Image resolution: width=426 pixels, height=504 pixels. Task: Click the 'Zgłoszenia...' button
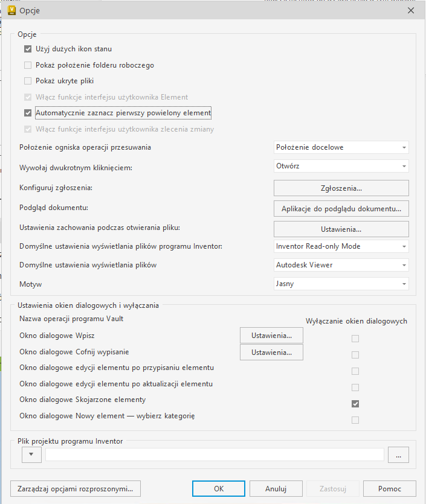341,188
